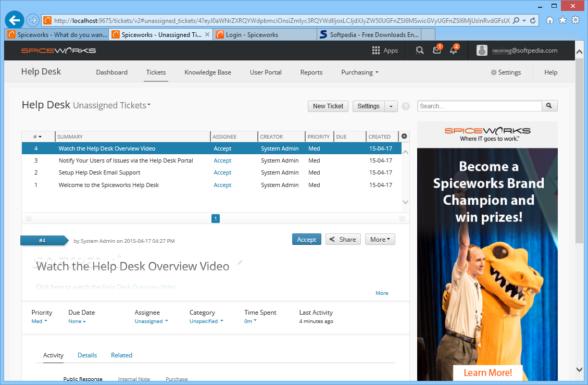Change Priority Med dropdown
Viewport: 588px width, 385px height.
40,321
